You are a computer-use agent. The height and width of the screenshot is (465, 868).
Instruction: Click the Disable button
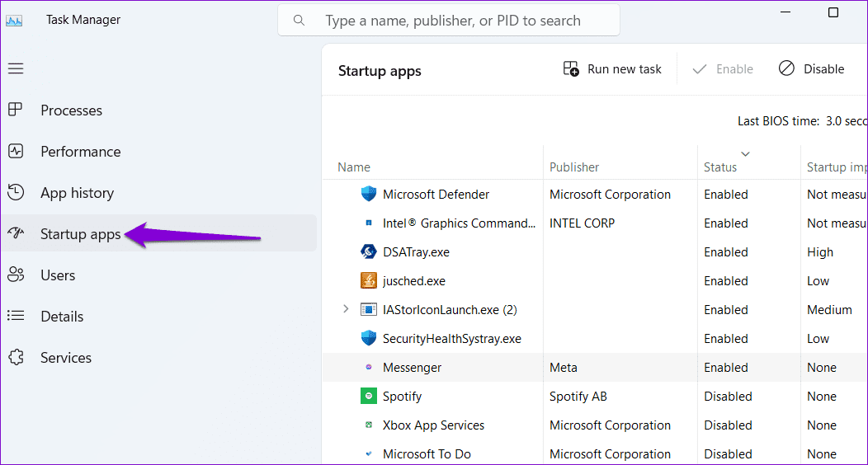[x=812, y=69]
